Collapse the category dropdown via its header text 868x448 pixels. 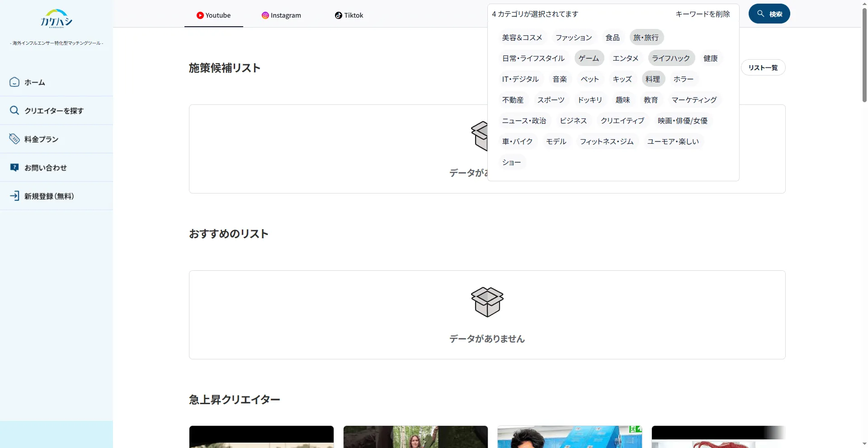[x=535, y=14]
